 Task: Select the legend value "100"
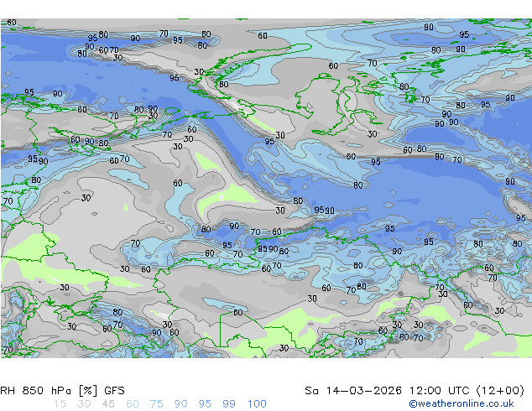[257, 404]
